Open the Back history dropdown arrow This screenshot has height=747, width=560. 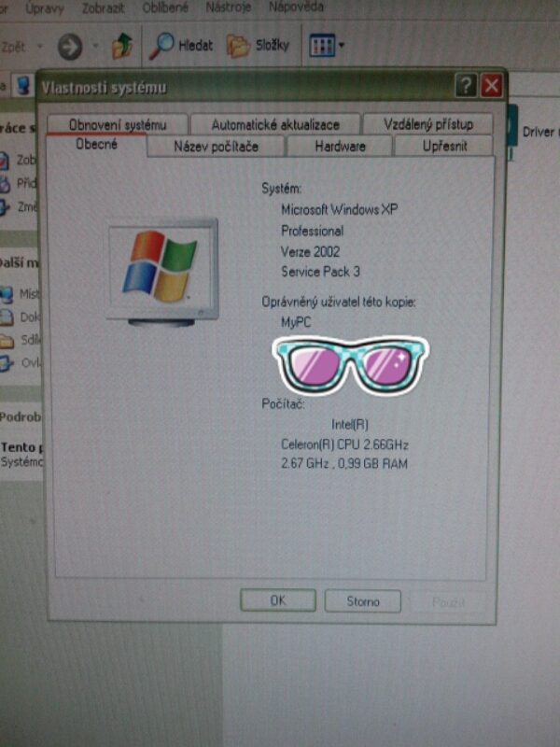click(40, 46)
